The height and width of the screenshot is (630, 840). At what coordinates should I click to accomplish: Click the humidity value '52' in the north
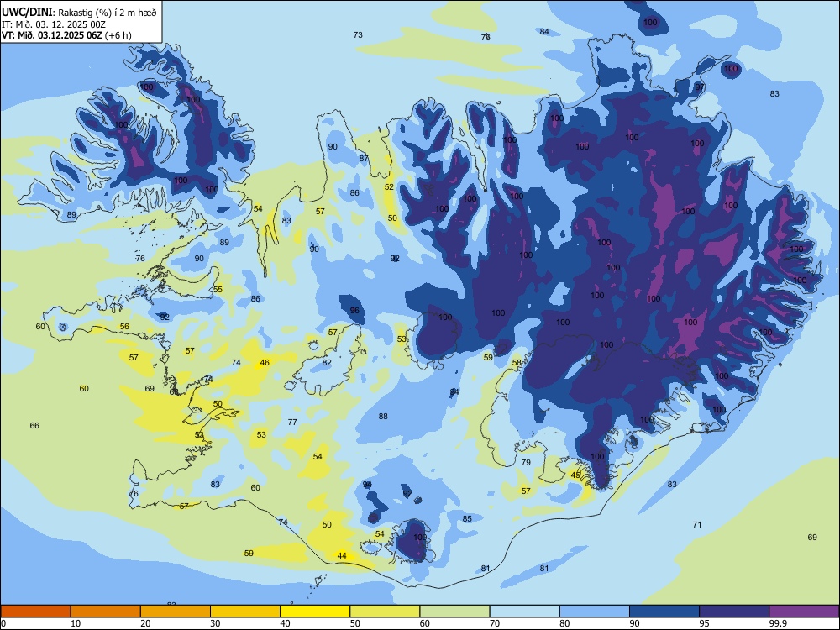(389, 187)
